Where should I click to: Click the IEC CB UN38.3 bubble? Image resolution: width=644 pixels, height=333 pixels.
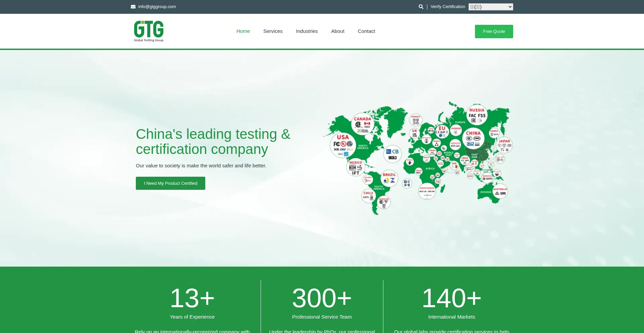coord(392,154)
